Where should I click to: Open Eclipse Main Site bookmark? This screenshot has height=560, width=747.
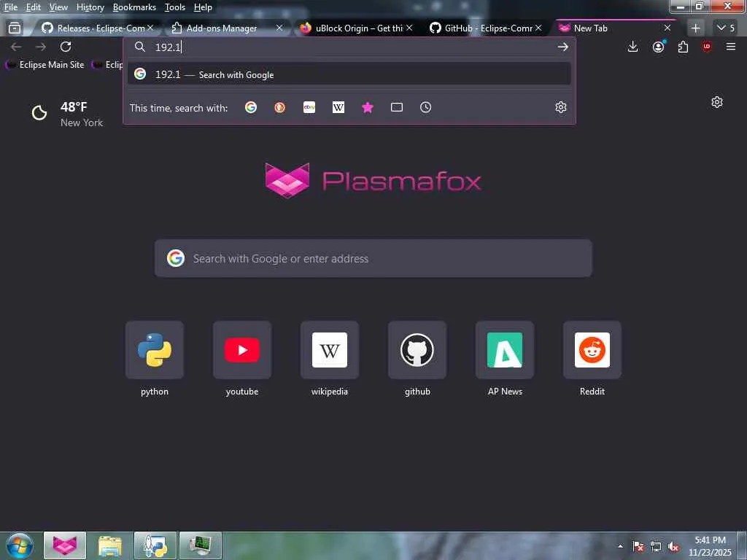pyautogui.click(x=45, y=65)
